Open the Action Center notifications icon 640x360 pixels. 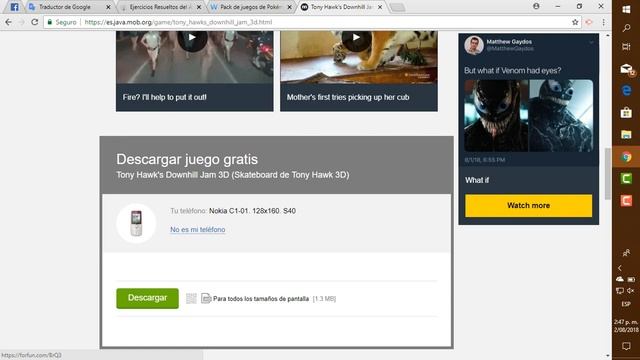click(x=626, y=346)
